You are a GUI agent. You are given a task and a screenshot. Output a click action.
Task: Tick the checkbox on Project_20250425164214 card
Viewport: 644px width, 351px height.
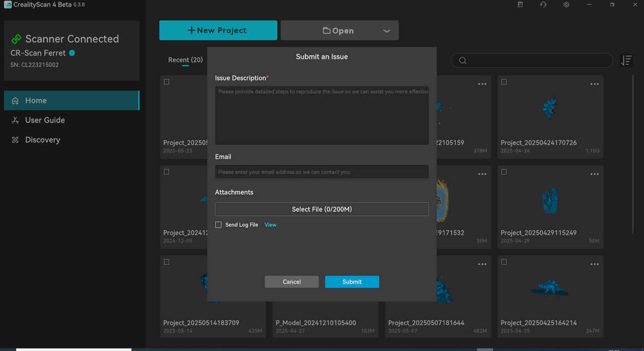(x=504, y=262)
